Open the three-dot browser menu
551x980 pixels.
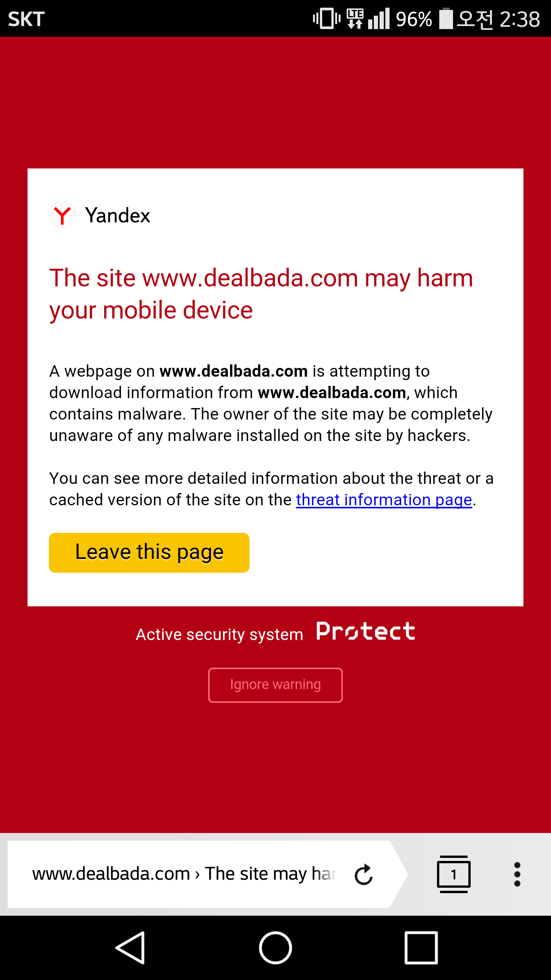coord(517,874)
